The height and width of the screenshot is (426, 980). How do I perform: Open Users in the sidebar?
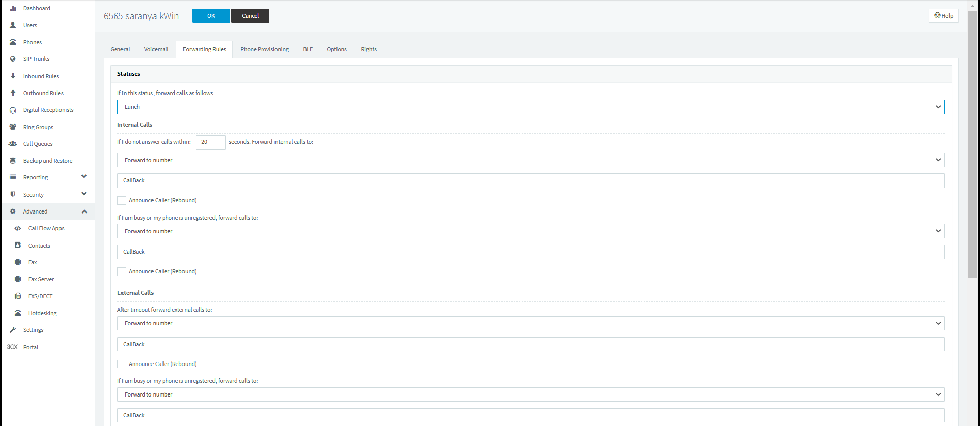(30, 25)
